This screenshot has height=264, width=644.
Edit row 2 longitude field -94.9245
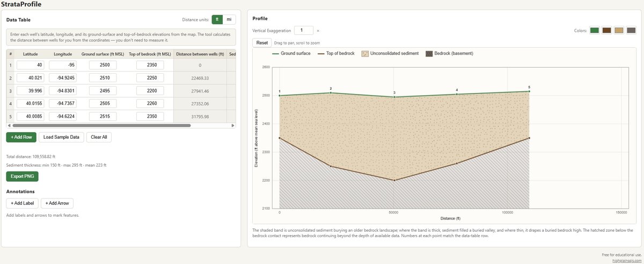63,78
